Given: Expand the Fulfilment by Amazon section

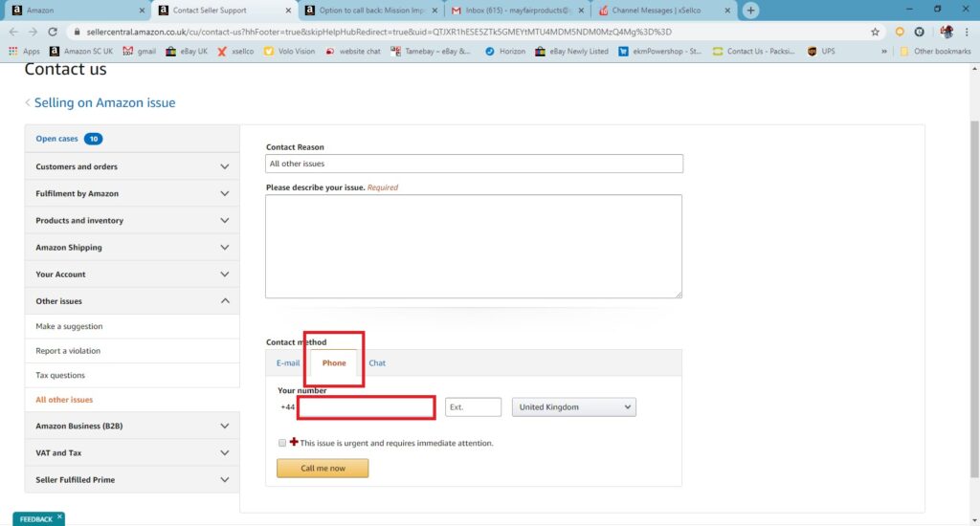Looking at the screenshot, I should (x=132, y=193).
